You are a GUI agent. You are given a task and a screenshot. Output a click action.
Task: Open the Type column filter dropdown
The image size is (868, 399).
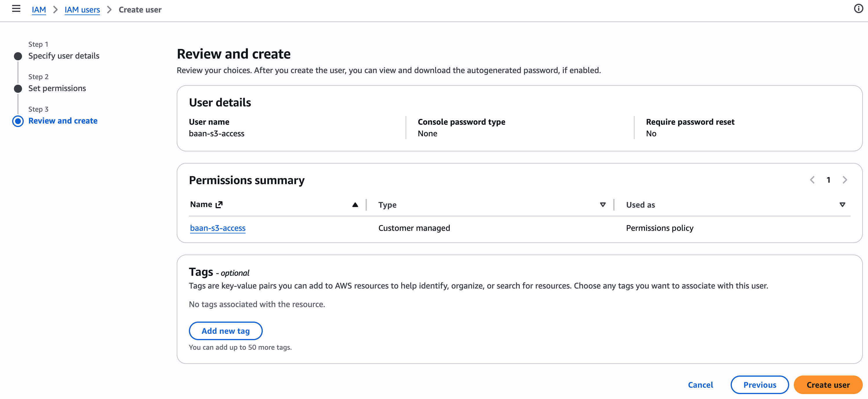[x=603, y=205]
